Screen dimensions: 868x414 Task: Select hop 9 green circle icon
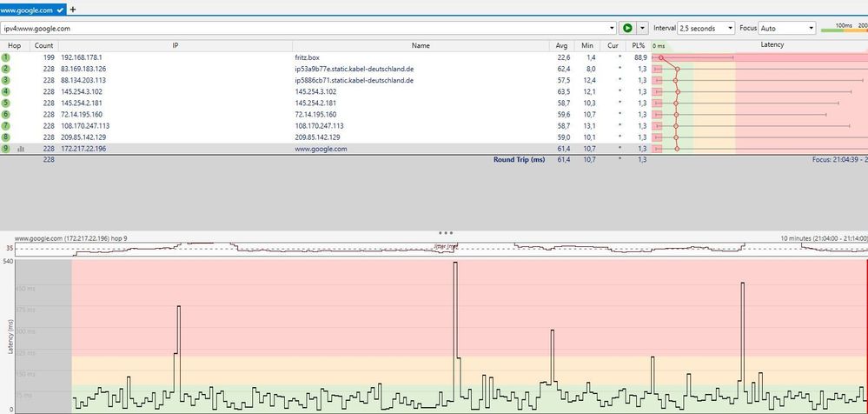tap(5, 149)
